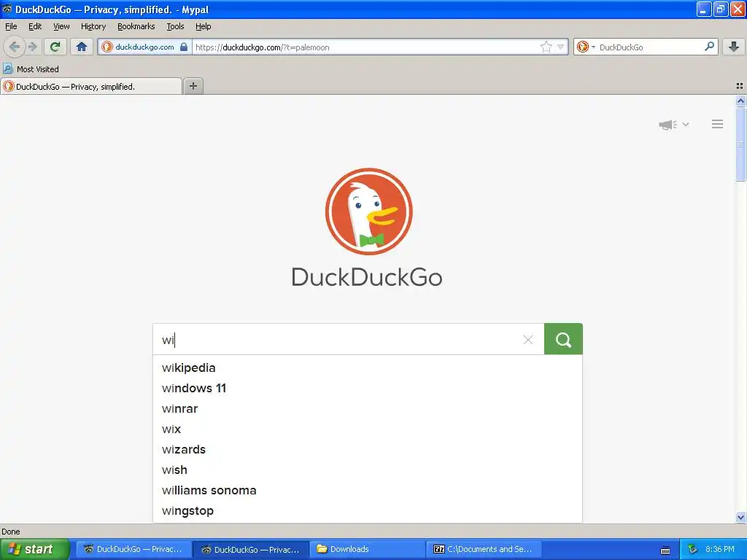Open the C:\Documents and Se... taskbar window
747x560 pixels.
pos(484,549)
